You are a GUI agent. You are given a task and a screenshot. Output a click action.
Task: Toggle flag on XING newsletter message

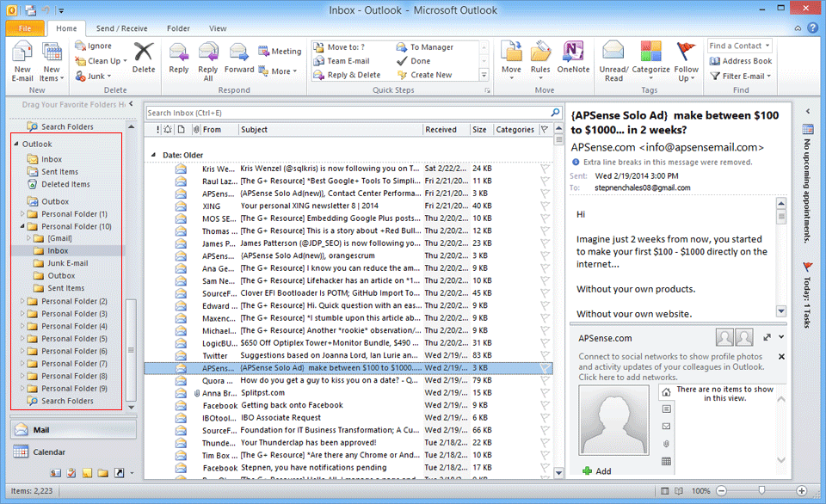click(545, 206)
